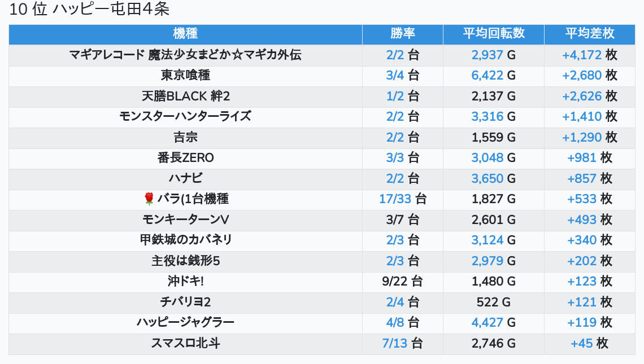The height and width of the screenshot is (364, 644).
Task: Click the 東京喰種 machine name
Action: click(185, 76)
